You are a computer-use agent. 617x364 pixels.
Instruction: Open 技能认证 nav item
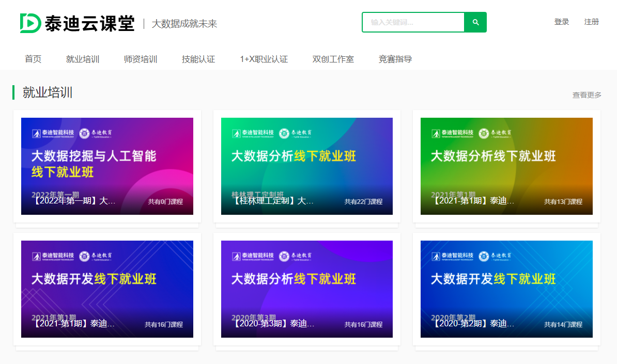coord(198,59)
